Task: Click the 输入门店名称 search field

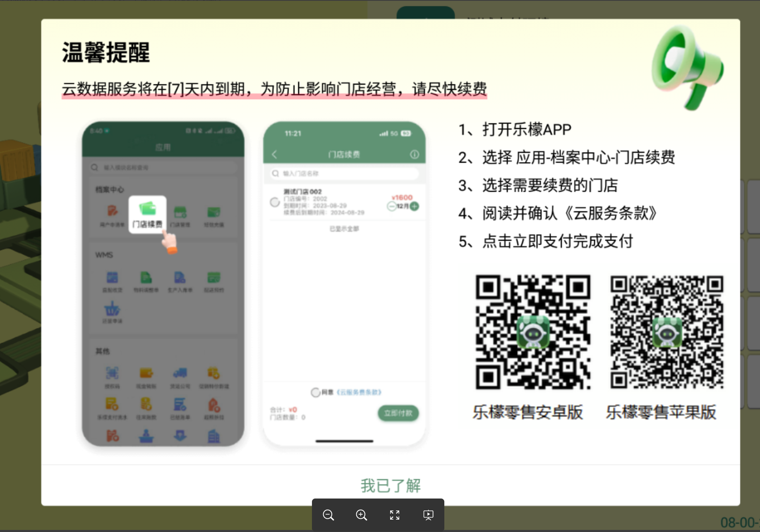Action: [x=344, y=174]
